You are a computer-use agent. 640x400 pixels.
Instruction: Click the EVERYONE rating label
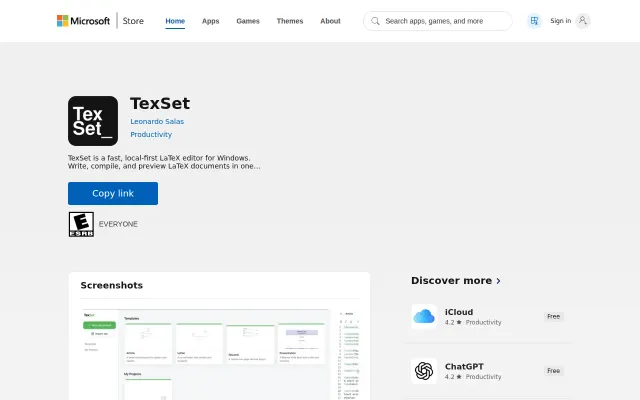click(x=118, y=224)
